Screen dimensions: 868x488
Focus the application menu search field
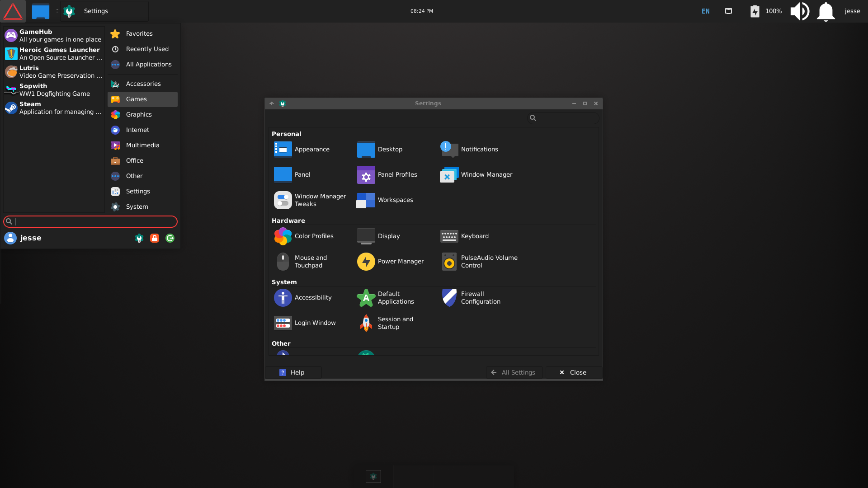[x=90, y=221]
